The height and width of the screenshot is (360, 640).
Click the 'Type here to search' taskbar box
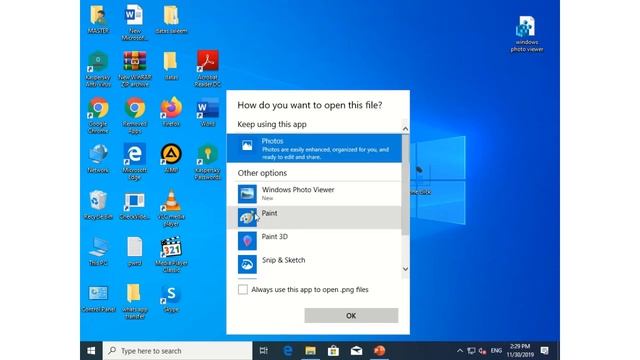tap(178, 351)
